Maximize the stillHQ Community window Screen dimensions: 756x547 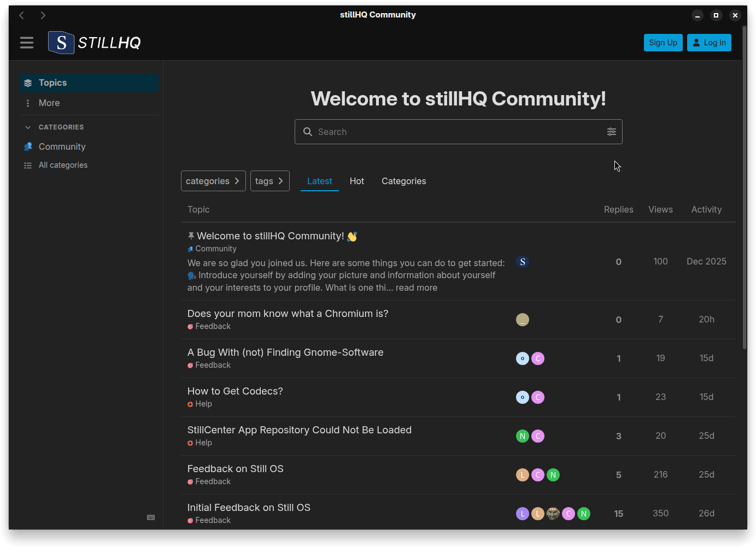click(x=716, y=15)
